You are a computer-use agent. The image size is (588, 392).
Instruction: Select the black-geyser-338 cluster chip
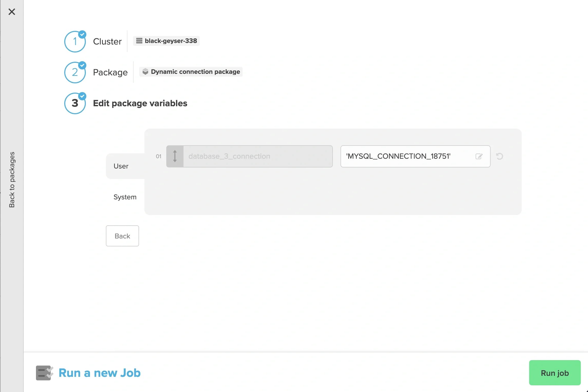(166, 41)
